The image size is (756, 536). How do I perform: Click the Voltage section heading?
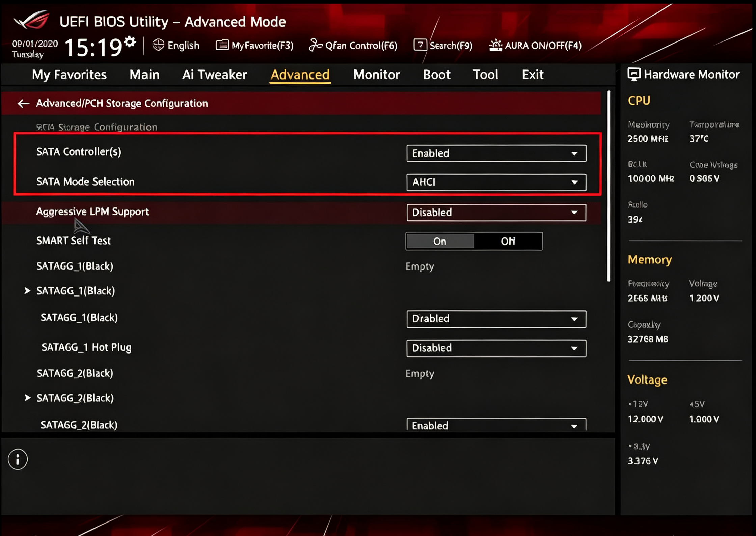[647, 380]
